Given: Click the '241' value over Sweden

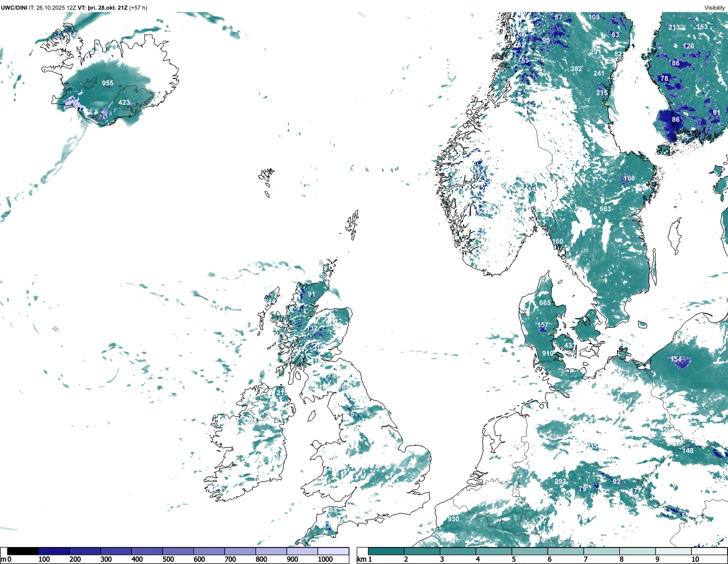Looking at the screenshot, I should 599,74.
